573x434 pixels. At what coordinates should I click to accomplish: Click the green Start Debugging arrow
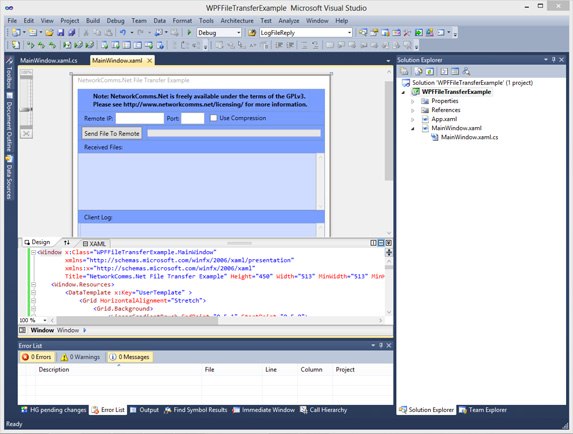pos(189,33)
